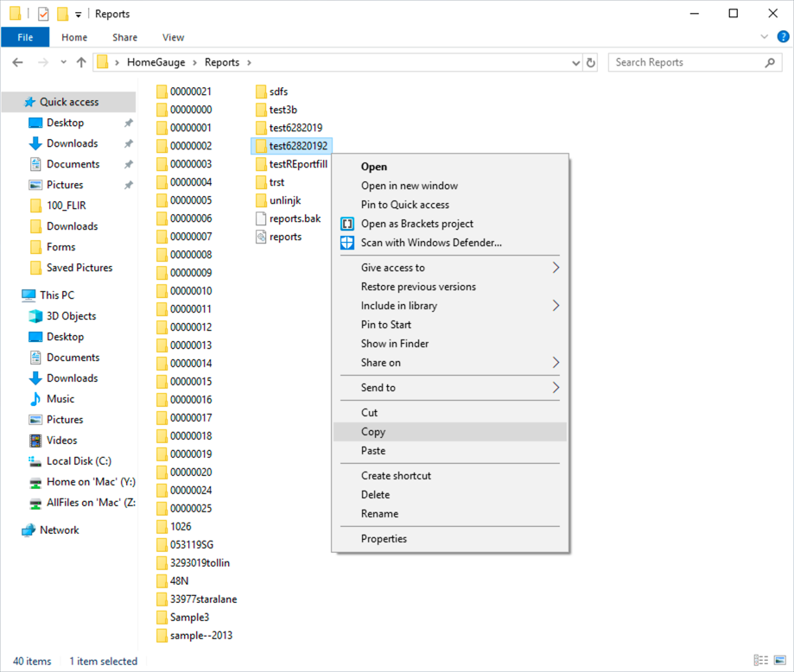
Task: Open the View ribbon tab
Action: click(173, 37)
